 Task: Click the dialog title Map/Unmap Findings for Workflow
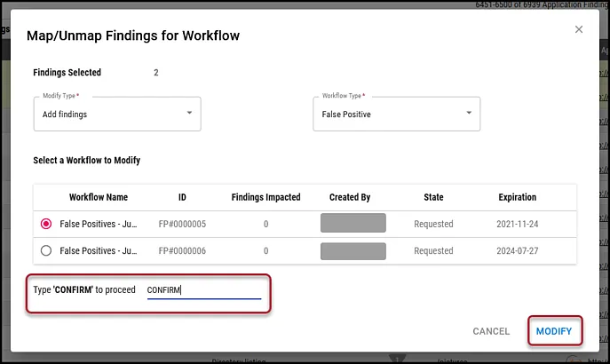pos(133,36)
